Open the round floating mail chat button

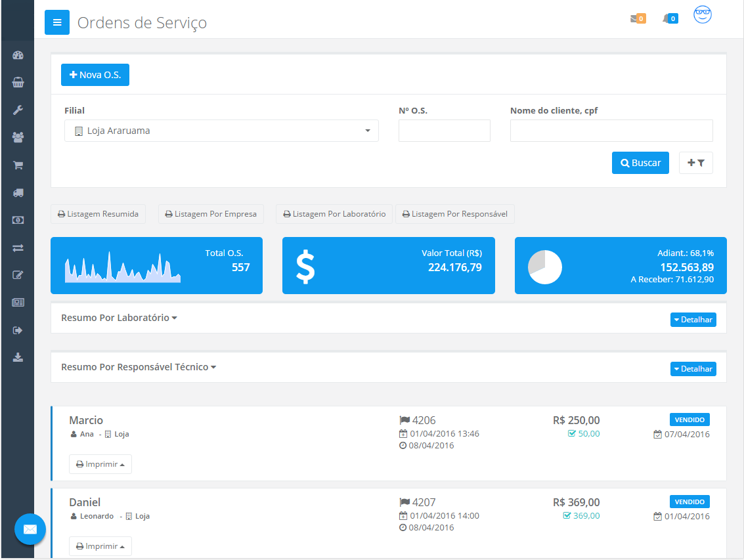click(x=30, y=529)
